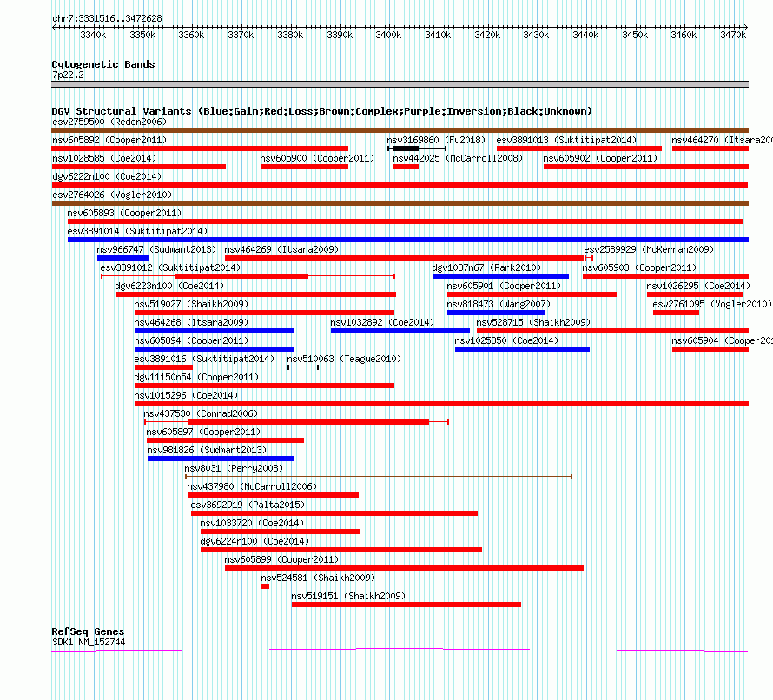Select nsv605897 (Cooper2011) variant label

pos(203,432)
